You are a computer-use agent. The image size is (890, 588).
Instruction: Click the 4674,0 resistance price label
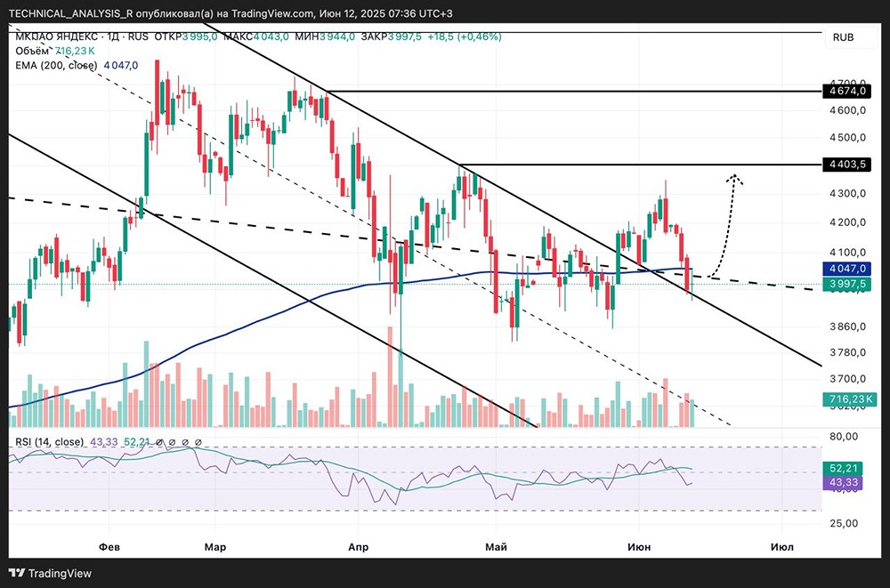(x=847, y=91)
